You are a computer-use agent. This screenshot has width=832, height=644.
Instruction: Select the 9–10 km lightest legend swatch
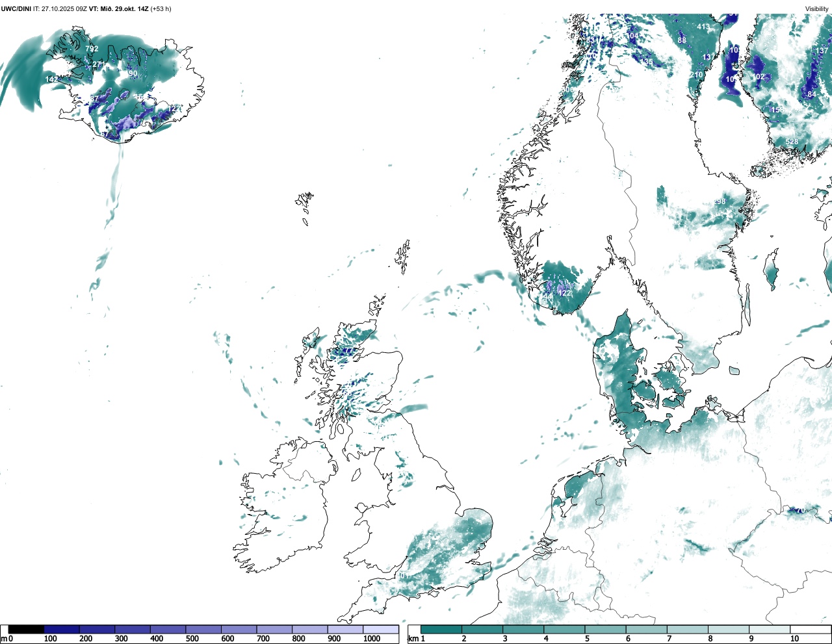[770, 629]
